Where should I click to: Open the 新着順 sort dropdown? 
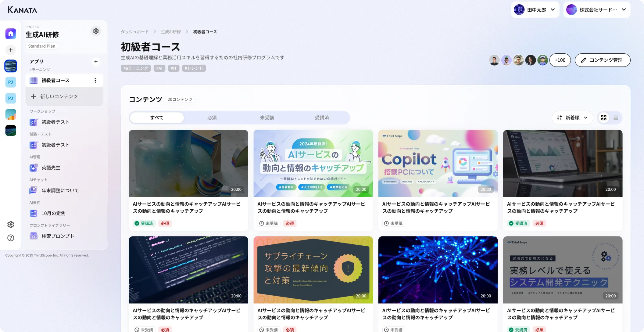coord(572,118)
